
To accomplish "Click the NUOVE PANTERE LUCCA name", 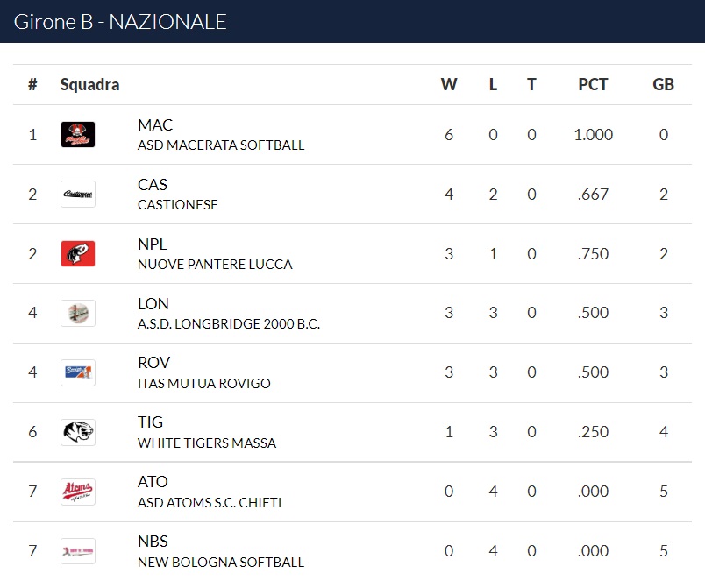I will (x=215, y=264).
